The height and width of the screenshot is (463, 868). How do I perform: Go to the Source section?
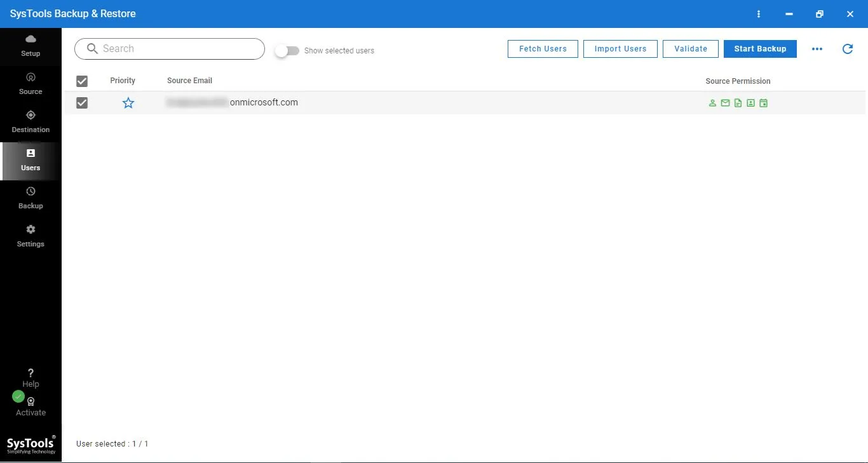pyautogui.click(x=31, y=84)
